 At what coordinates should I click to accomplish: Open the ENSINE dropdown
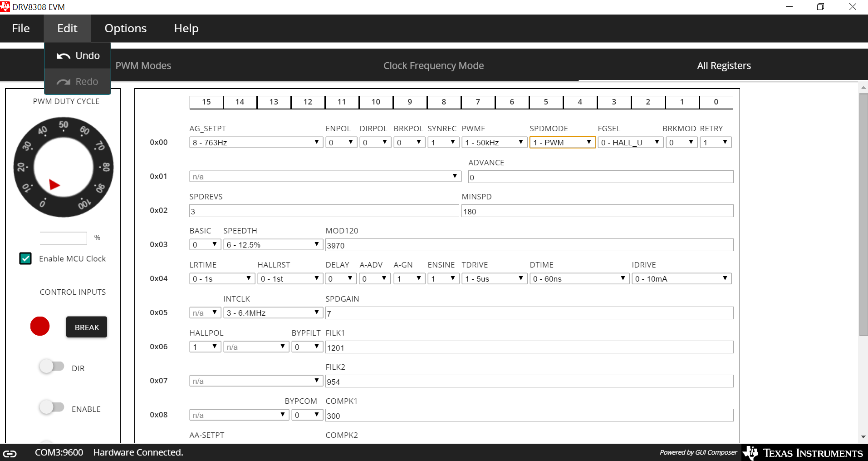[x=443, y=278]
